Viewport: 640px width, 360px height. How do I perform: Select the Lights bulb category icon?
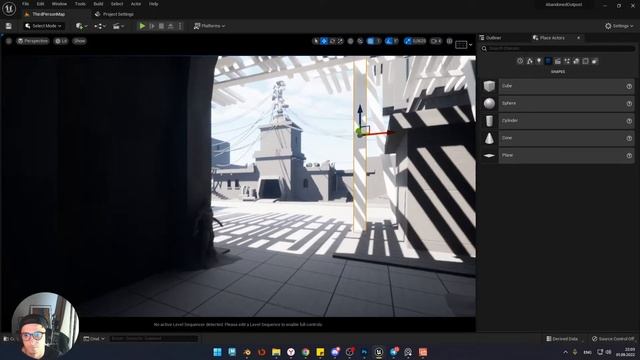point(539,61)
